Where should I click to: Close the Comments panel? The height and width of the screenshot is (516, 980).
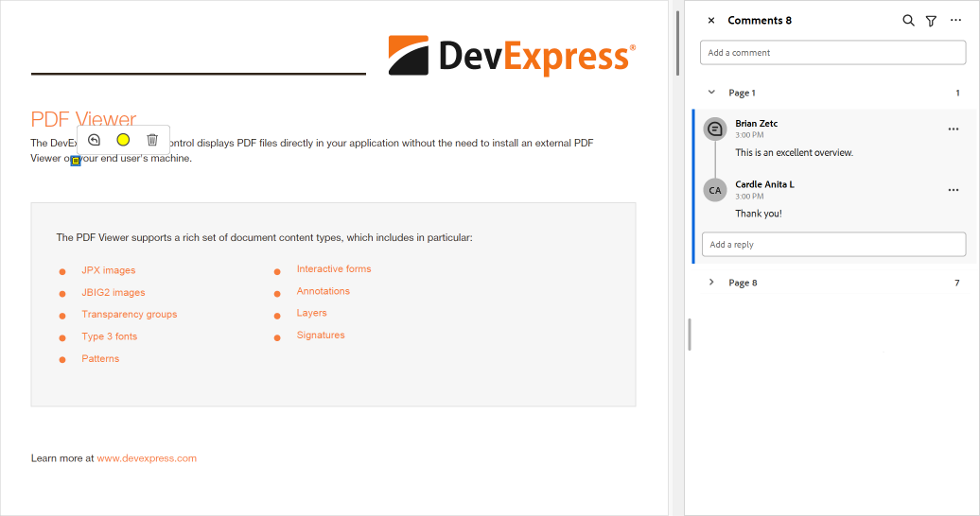click(711, 21)
